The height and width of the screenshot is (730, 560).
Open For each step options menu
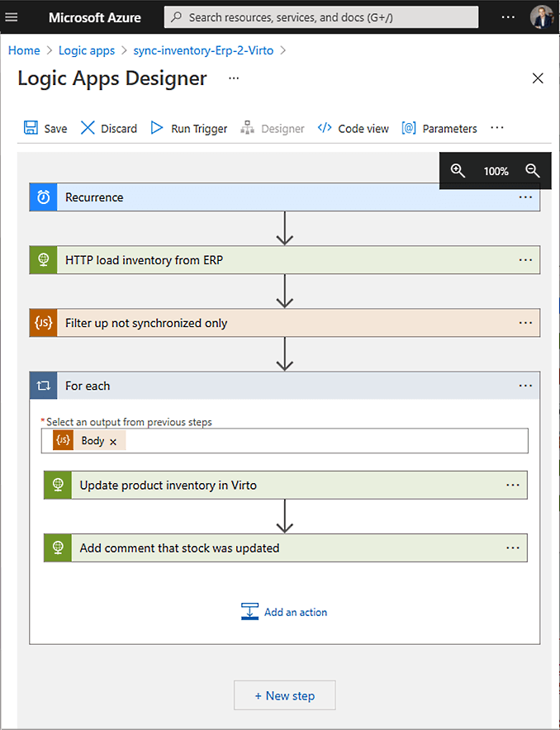click(x=525, y=386)
